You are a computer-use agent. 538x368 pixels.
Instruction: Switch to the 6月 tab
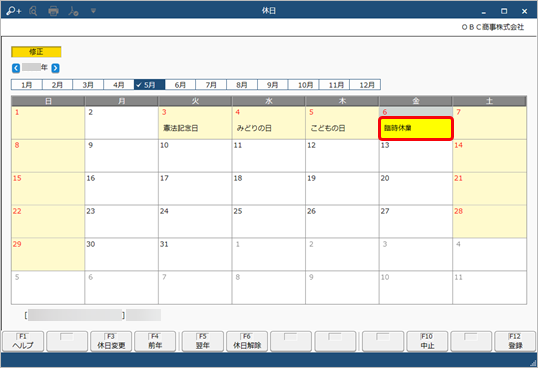pyautogui.click(x=180, y=85)
